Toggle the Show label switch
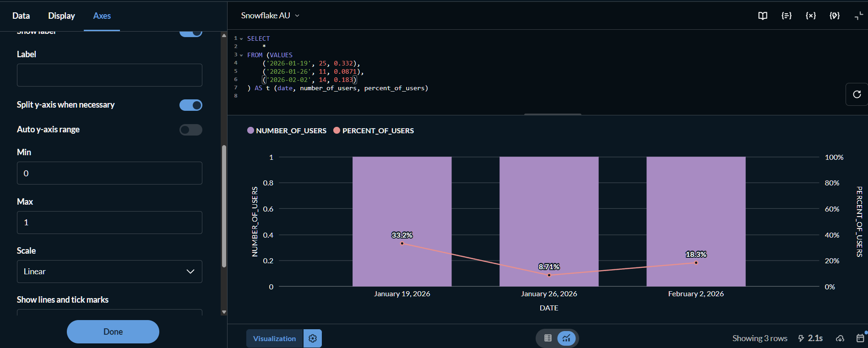The image size is (868, 348). tap(191, 33)
